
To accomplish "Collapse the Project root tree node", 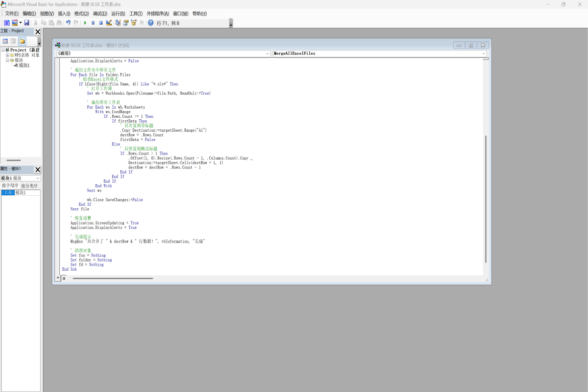I will [3, 50].
